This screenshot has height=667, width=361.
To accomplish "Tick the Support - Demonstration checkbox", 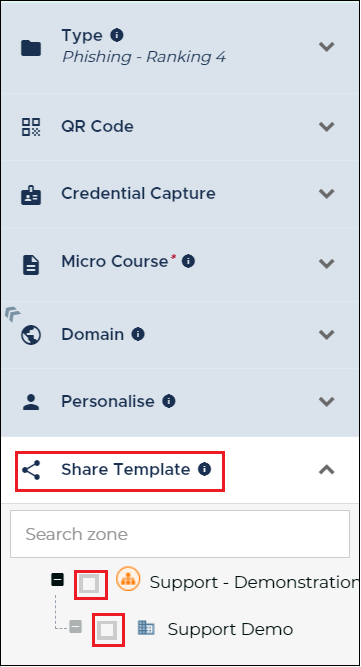I will 91,584.
